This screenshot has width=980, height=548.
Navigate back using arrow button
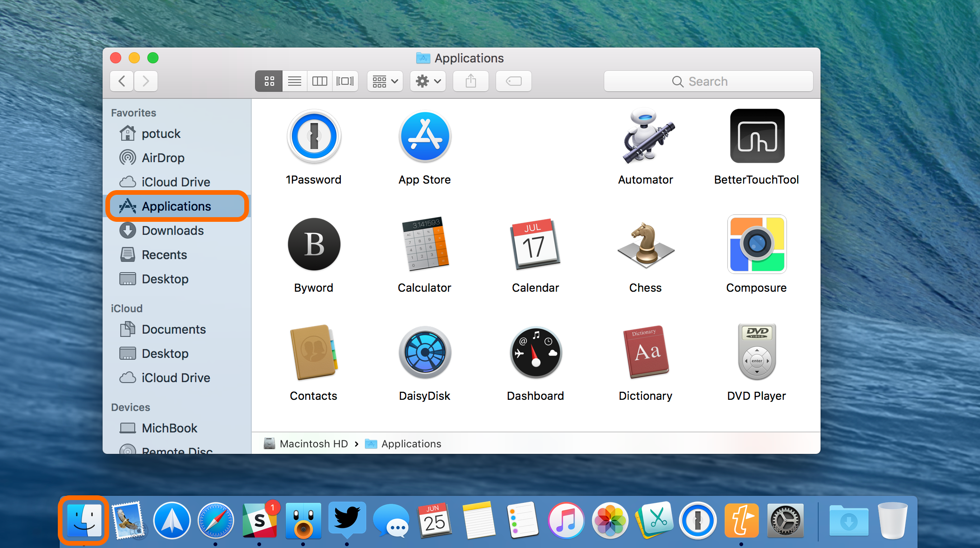[122, 81]
